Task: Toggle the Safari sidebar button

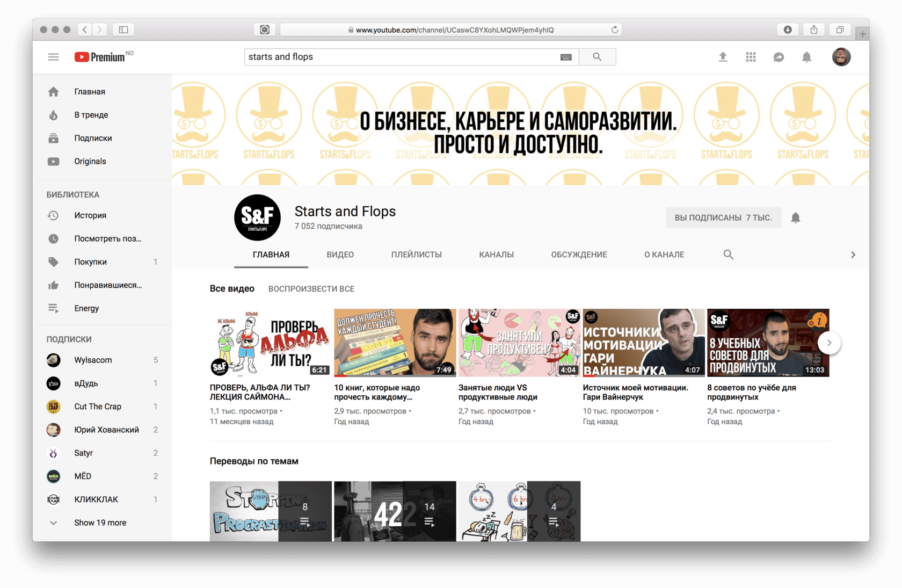Action: click(x=123, y=30)
